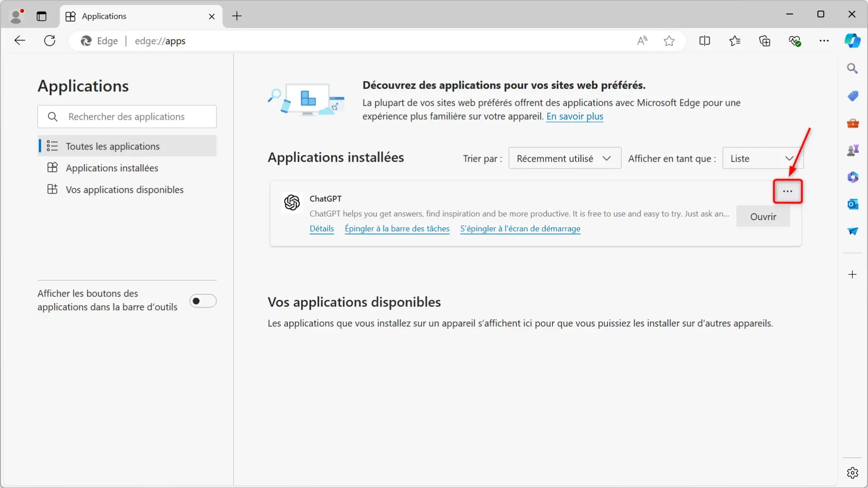Select Applications installées in sidebar
868x488 pixels.
pos(127,168)
